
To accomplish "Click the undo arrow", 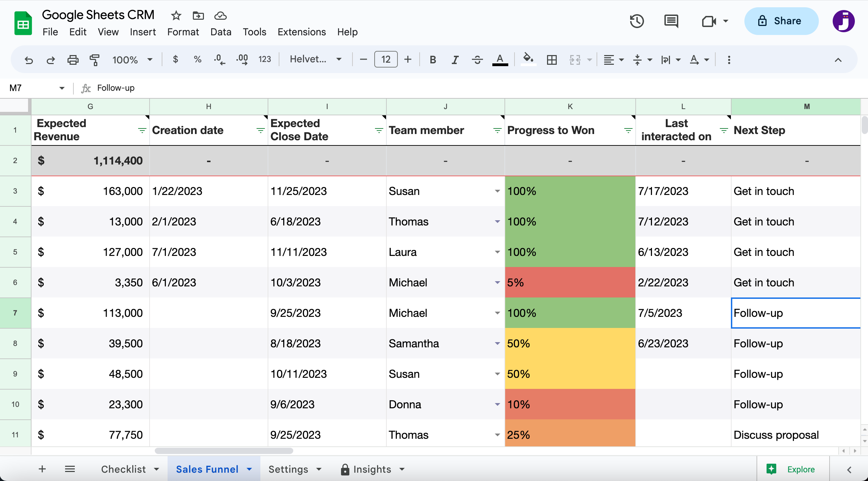I will (x=29, y=60).
